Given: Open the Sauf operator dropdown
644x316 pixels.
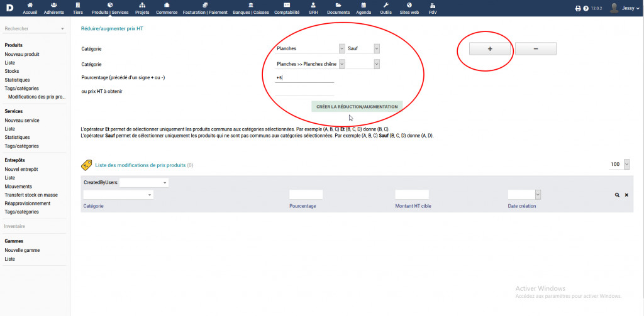Looking at the screenshot, I should [363, 48].
